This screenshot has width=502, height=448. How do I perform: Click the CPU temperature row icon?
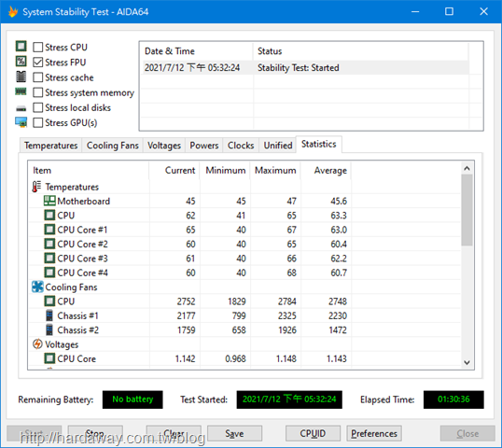49,215
